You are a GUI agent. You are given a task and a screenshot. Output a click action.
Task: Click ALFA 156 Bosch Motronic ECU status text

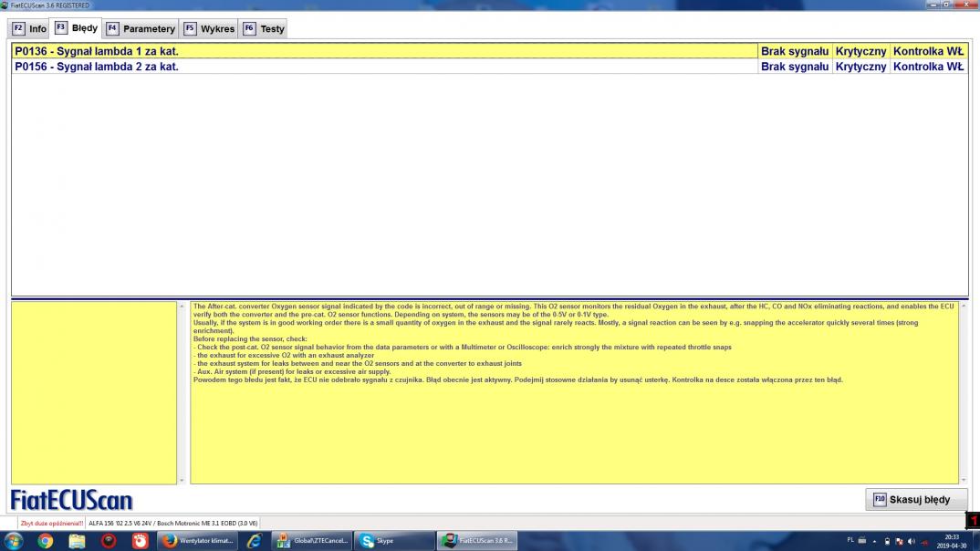tap(172, 524)
